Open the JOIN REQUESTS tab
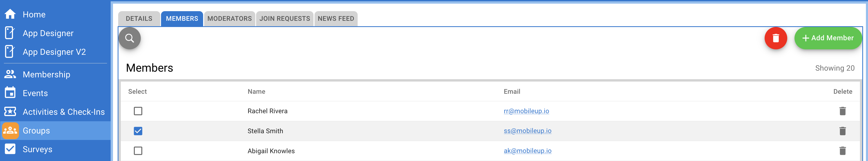 pyautogui.click(x=285, y=18)
